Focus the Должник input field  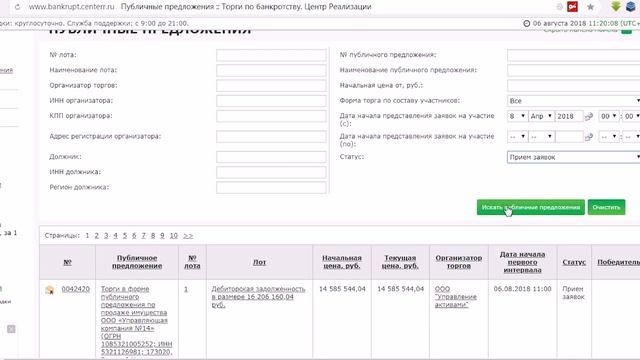[x=271, y=157]
